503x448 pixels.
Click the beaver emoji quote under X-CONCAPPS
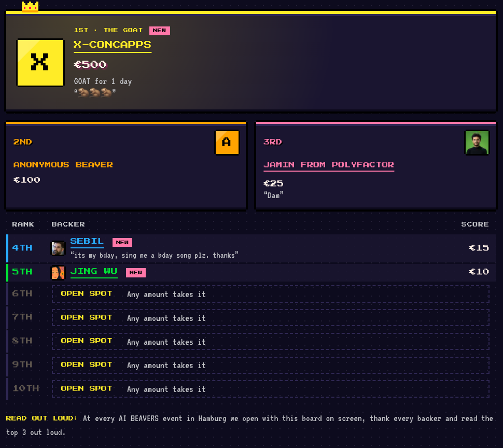pyautogui.click(x=95, y=93)
